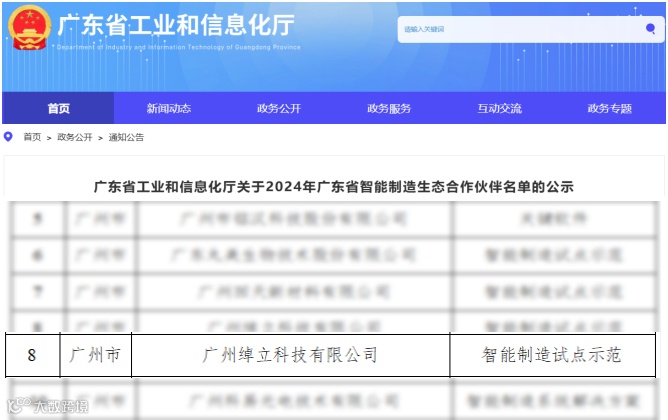
Task: Click the national emblem logo
Action: [x=29, y=28]
